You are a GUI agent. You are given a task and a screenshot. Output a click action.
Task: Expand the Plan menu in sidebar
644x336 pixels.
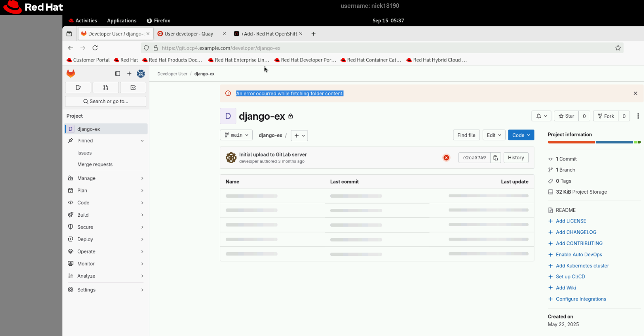pyautogui.click(x=106, y=191)
